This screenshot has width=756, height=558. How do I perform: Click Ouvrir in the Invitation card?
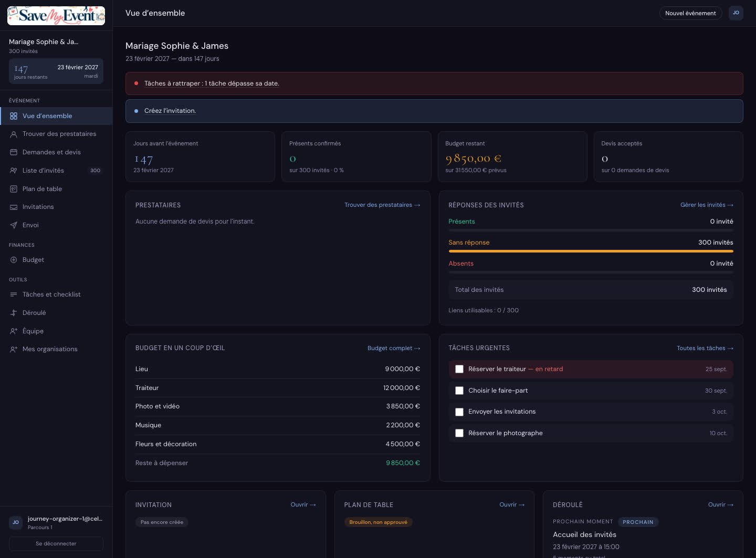[303, 504]
